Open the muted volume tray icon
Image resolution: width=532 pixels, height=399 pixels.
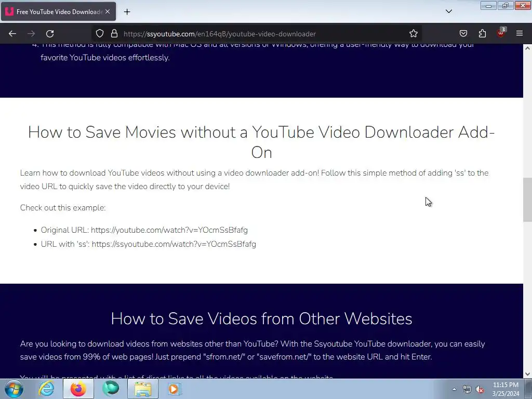click(x=480, y=390)
